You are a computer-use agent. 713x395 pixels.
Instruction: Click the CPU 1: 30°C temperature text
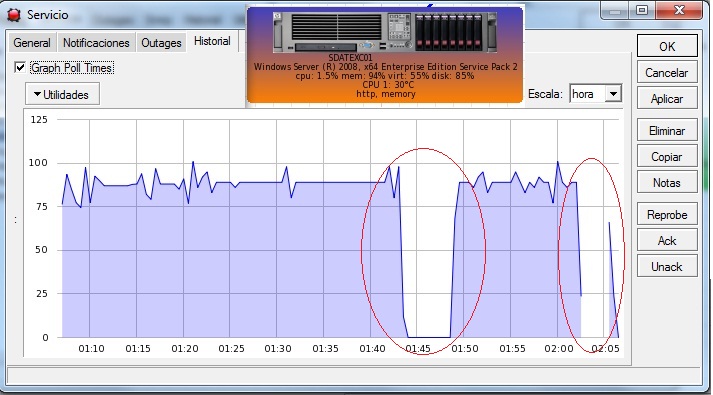point(388,85)
